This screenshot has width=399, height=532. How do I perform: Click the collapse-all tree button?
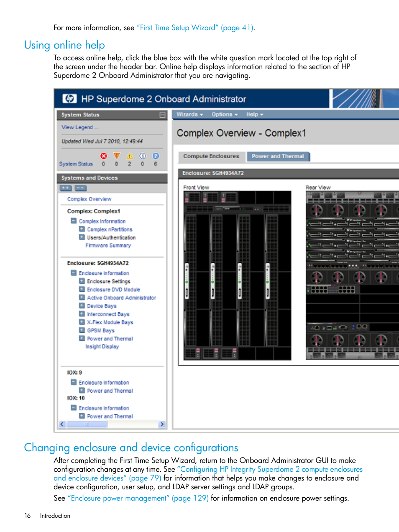[x=80, y=188]
